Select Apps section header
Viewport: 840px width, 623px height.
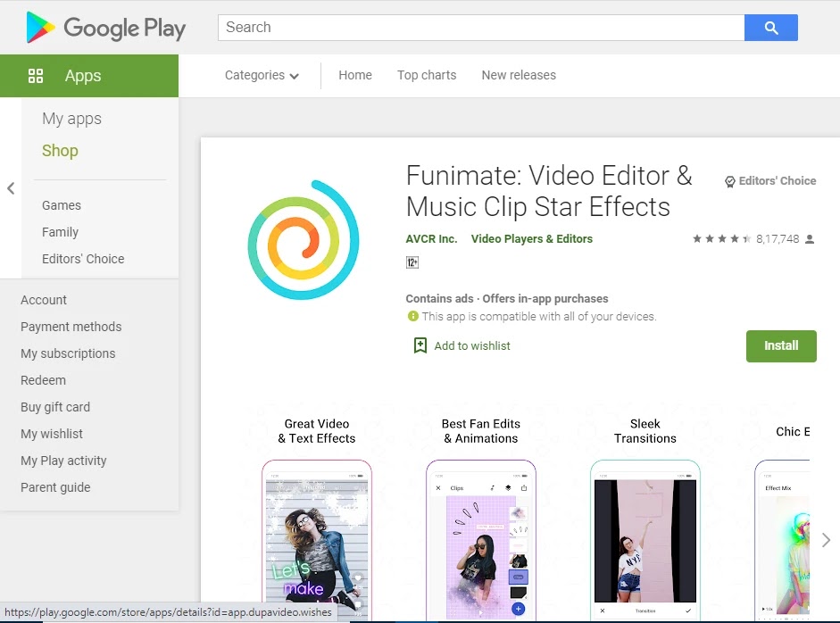click(x=89, y=76)
